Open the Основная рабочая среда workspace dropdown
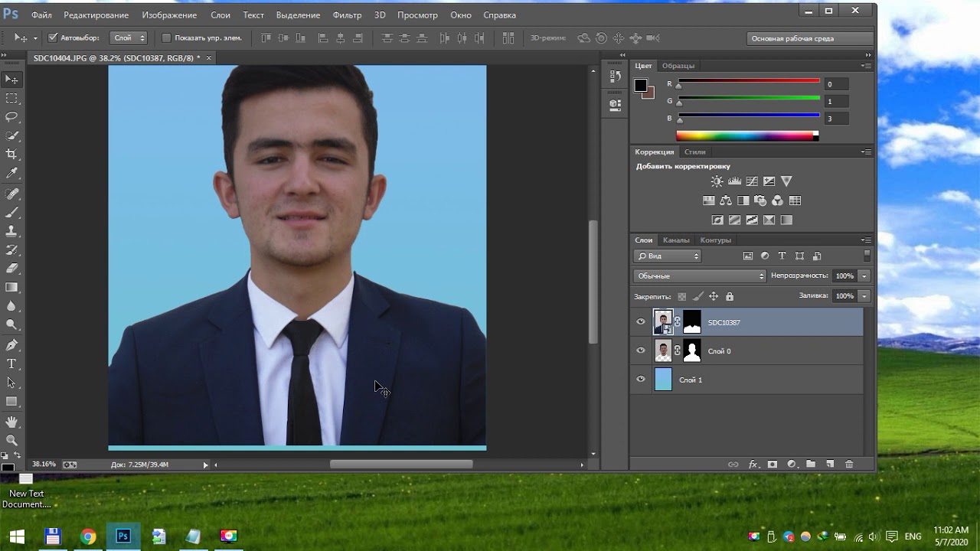The height and width of the screenshot is (551, 980). click(809, 38)
